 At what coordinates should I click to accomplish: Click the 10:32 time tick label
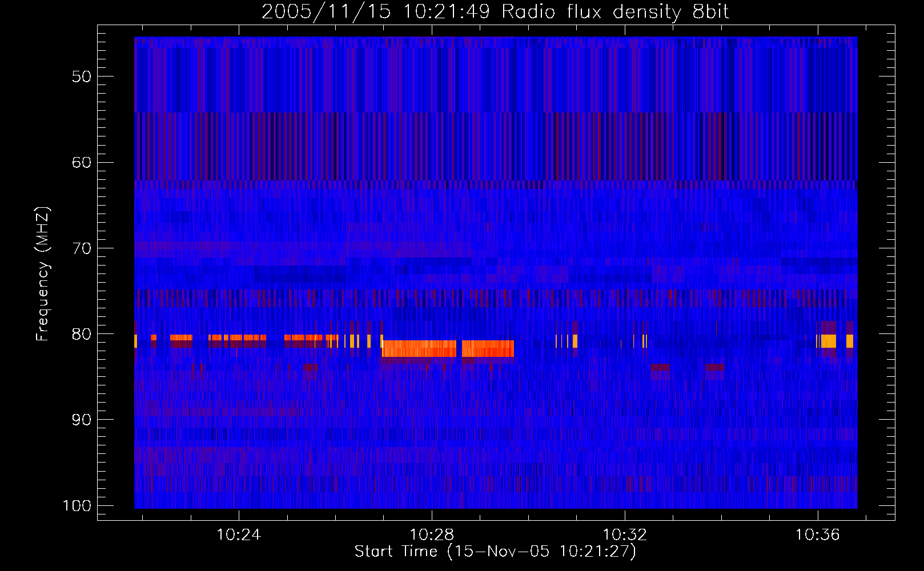(x=625, y=534)
